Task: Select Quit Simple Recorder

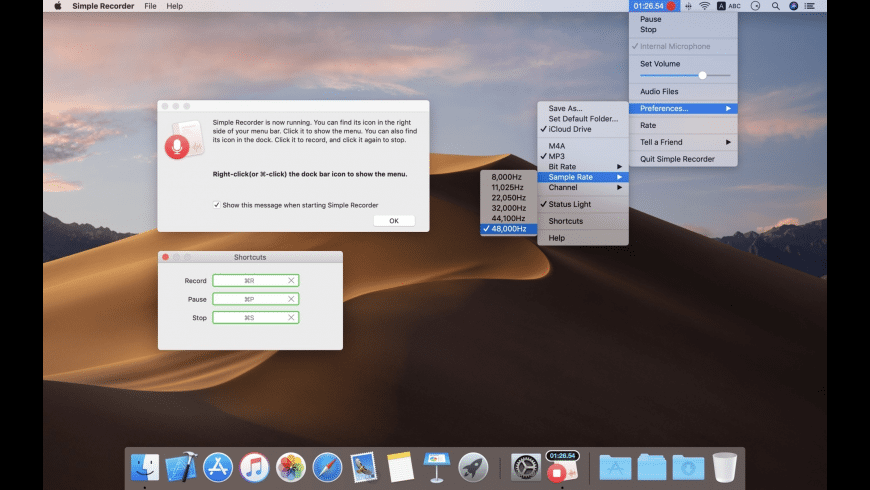Action: pyautogui.click(x=683, y=159)
